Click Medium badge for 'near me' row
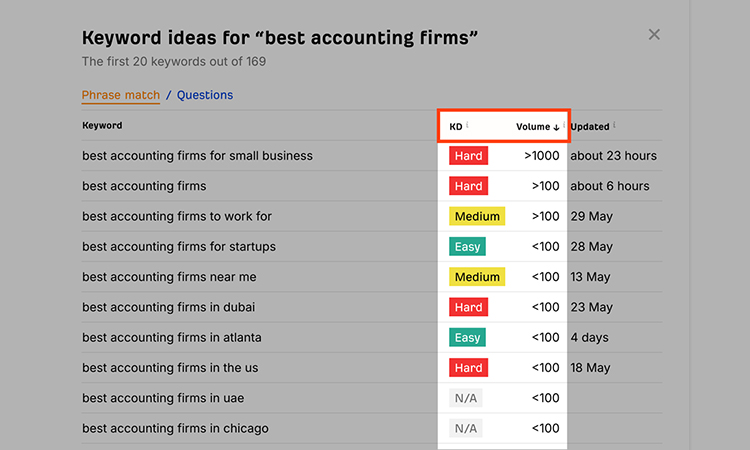Viewport: 750px width, 450px height. click(477, 277)
